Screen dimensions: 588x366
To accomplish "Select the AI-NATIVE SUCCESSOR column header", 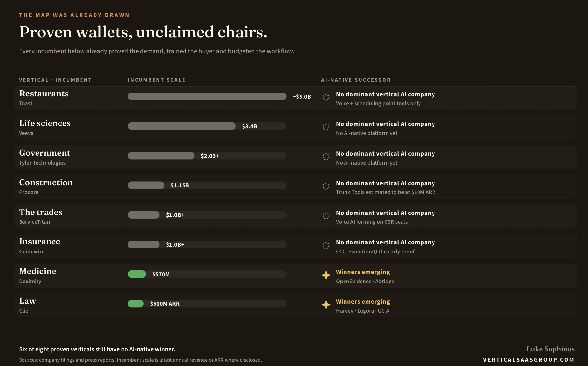I will [x=356, y=80].
